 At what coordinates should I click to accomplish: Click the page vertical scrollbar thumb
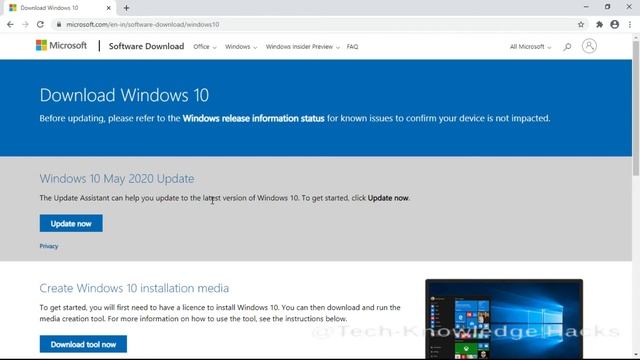coord(636,108)
